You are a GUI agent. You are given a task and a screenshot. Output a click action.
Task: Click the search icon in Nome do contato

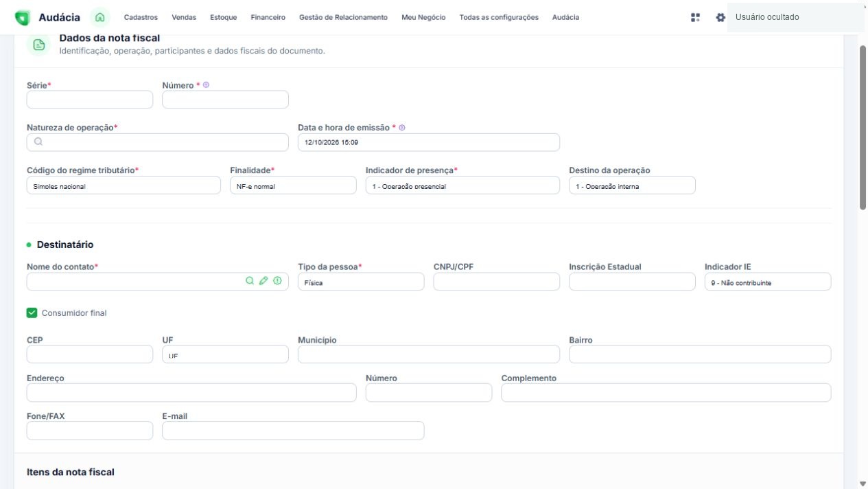pos(250,281)
